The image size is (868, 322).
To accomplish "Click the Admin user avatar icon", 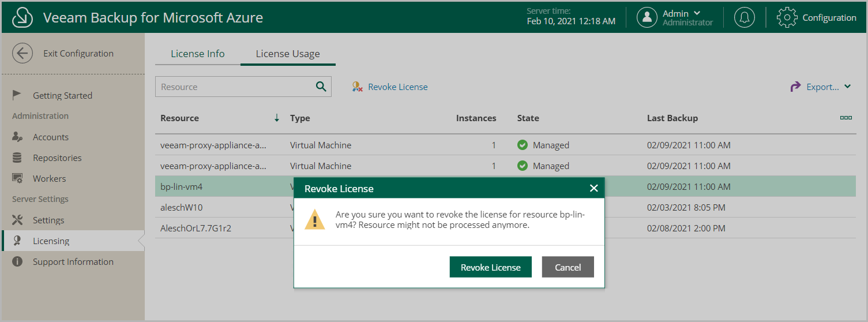I will [647, 17].
